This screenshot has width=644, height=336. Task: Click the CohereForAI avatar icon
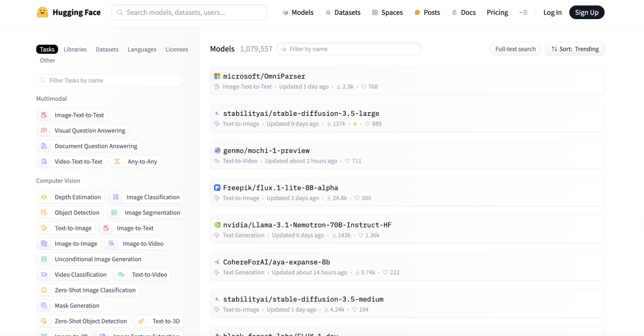click(x=217, y=262)
